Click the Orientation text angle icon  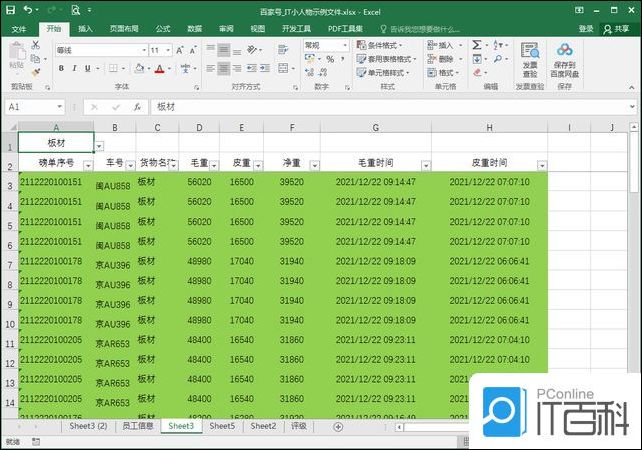(x=252, y=50)
